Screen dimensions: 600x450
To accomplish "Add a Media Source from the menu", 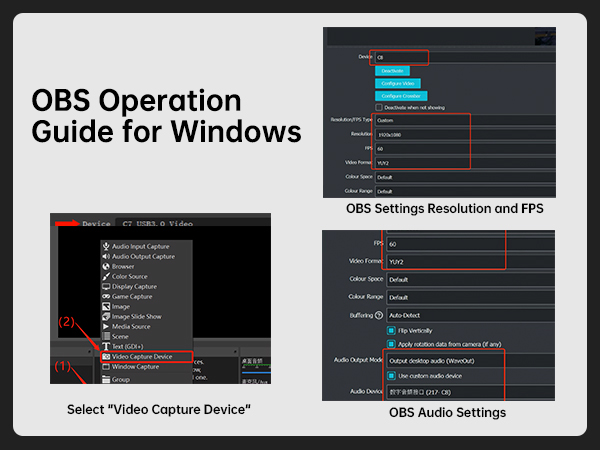I will tap(146, 326).
